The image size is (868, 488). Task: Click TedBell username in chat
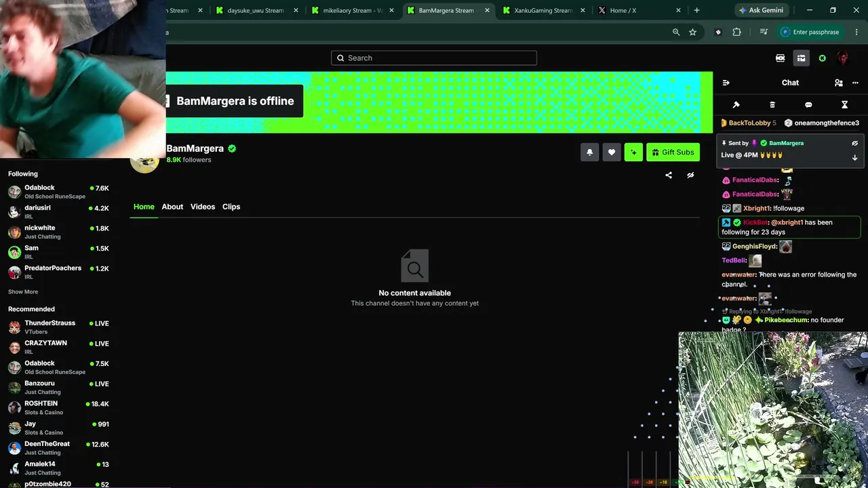(734, 260)
